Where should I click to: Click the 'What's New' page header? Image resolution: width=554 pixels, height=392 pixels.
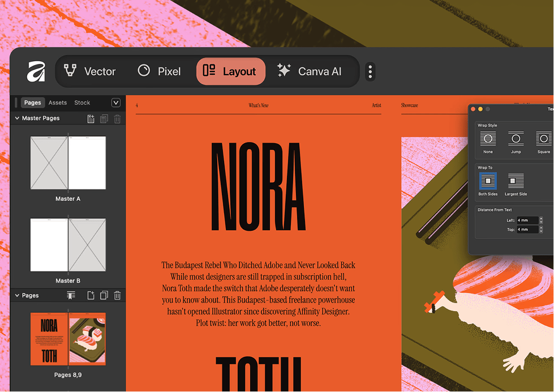point(258,105)
